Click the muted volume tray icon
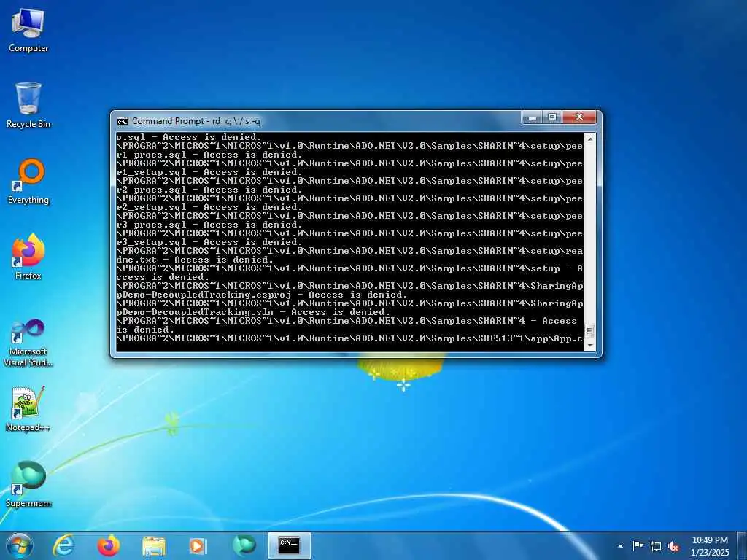Viewport: 747px width, 560px height. point(673,546)
